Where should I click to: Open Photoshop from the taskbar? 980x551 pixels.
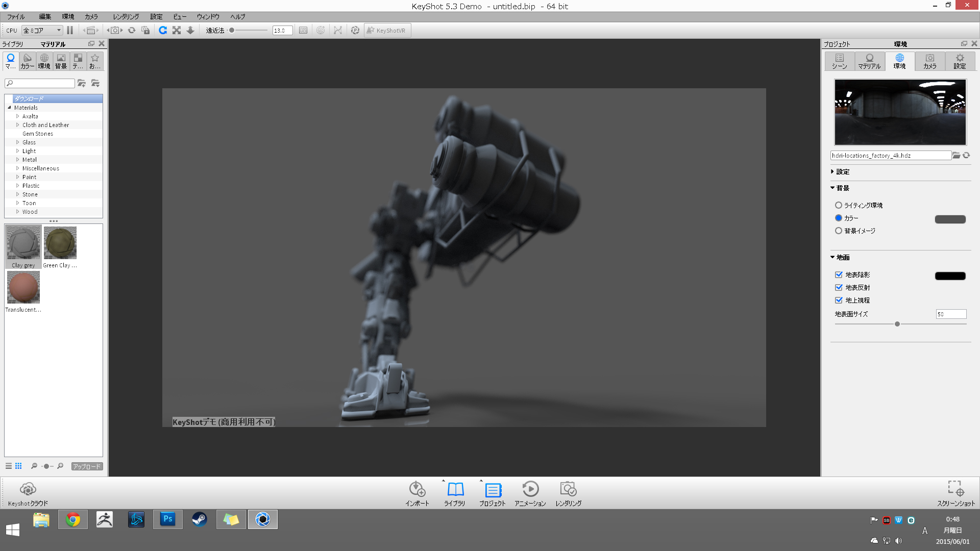tap(168, 519)
